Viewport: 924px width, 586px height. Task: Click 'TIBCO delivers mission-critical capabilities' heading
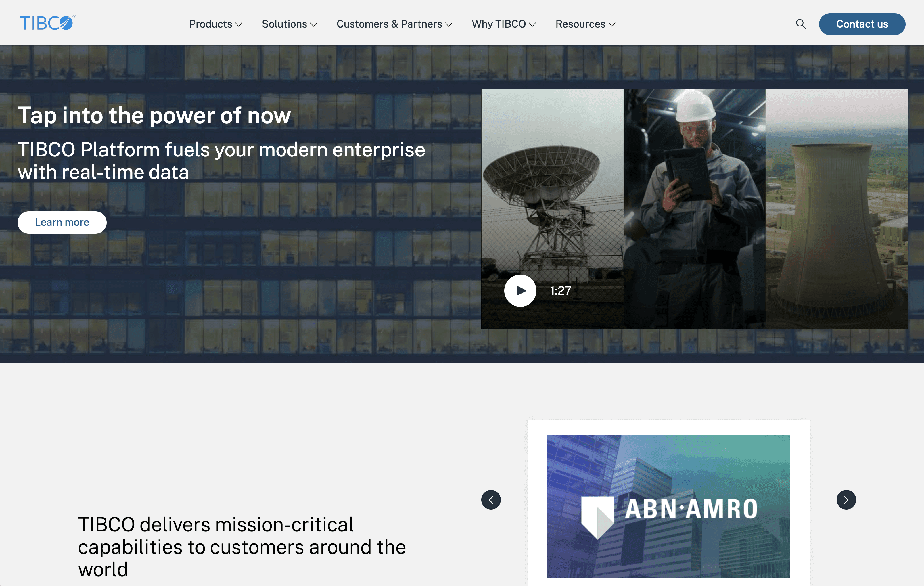[x=242, y=547]
